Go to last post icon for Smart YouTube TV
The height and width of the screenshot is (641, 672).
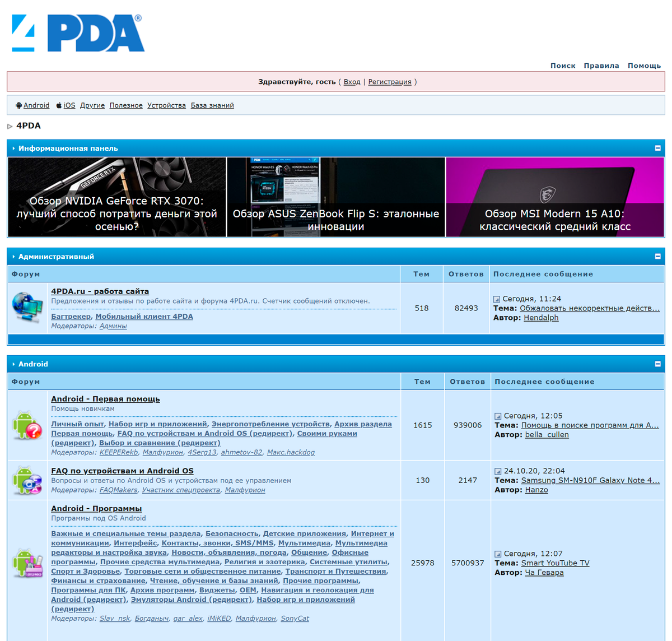[498, 554]
